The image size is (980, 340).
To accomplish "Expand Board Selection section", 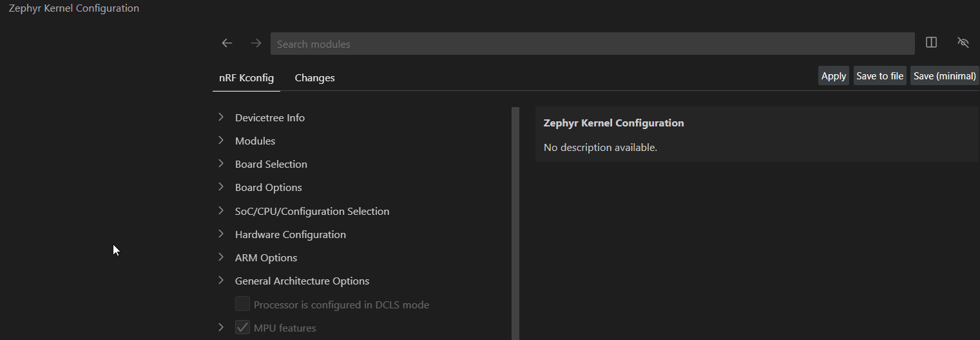I will click(x=221, y=163).
